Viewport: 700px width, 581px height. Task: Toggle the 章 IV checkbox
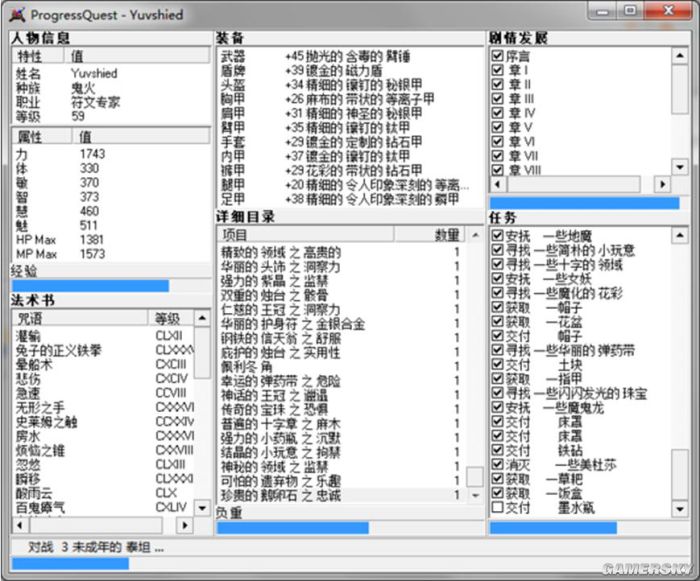(497, 113)
